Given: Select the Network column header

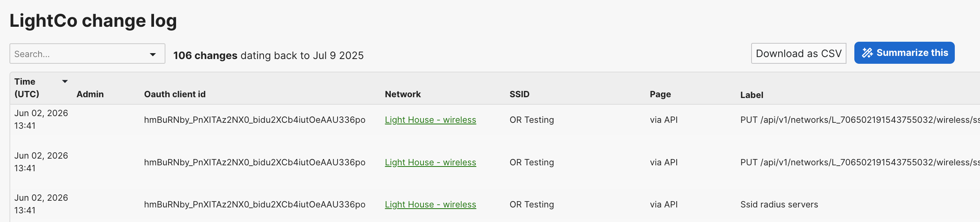Looking at the screenshot, I should click(403, 94).
